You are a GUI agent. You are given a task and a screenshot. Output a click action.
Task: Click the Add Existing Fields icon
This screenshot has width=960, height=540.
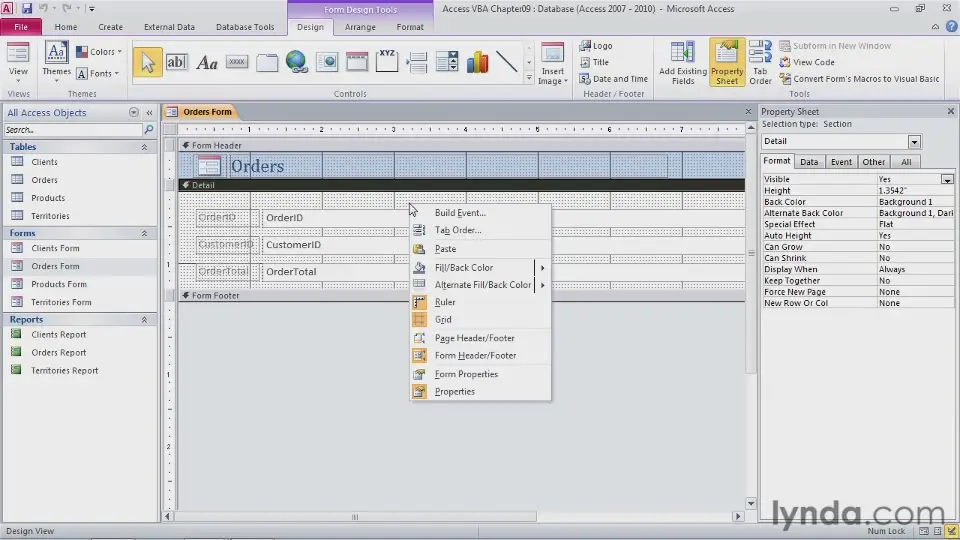[683, 63]
